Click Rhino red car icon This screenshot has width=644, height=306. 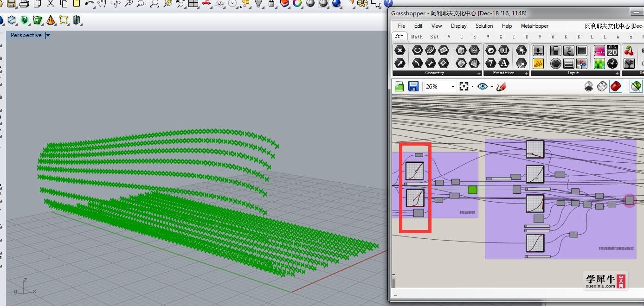point(206,4)
